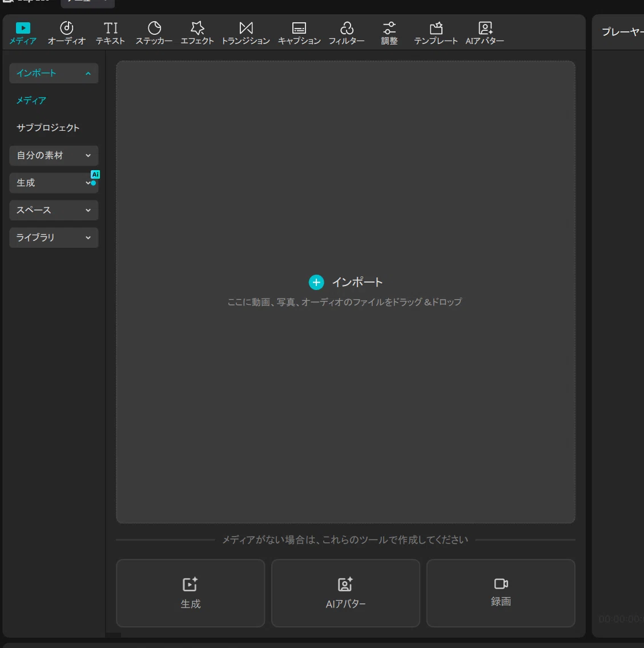Open the 調整 adjustment panel

coord(389,33)
